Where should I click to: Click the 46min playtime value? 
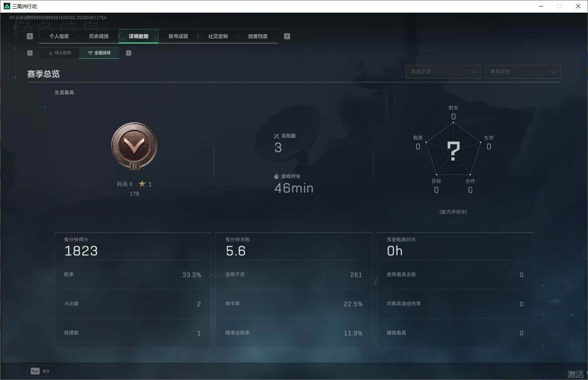point(294,188)
